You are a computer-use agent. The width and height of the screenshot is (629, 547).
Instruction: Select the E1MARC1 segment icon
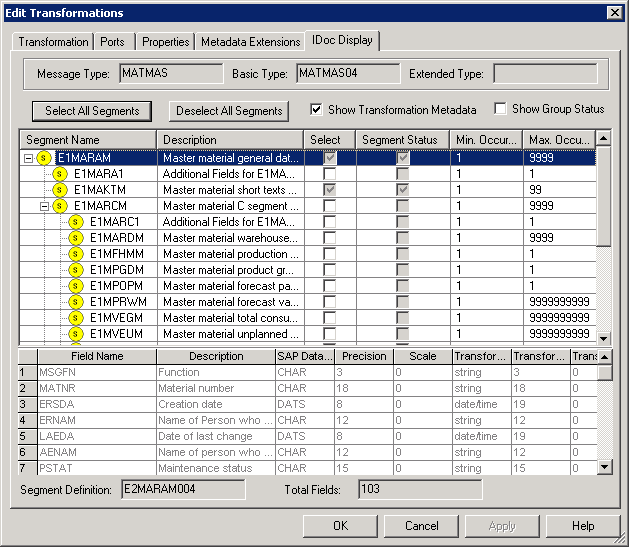pyautogui.click(x=76, y=222)
